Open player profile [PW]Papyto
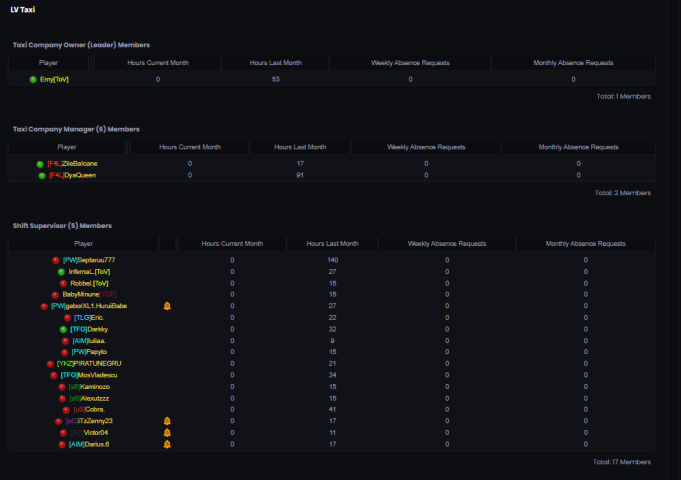Image resolution: width=681 pixels, height=480 pixels. pos(89,352)
